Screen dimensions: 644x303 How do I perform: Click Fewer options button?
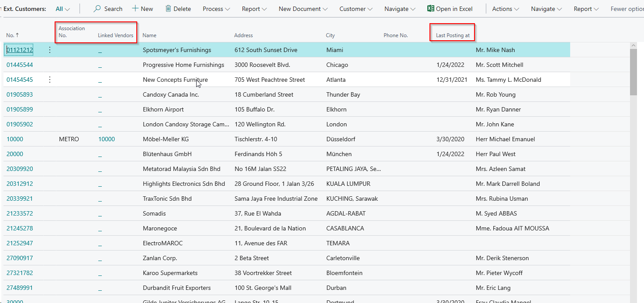coord(627,9)
